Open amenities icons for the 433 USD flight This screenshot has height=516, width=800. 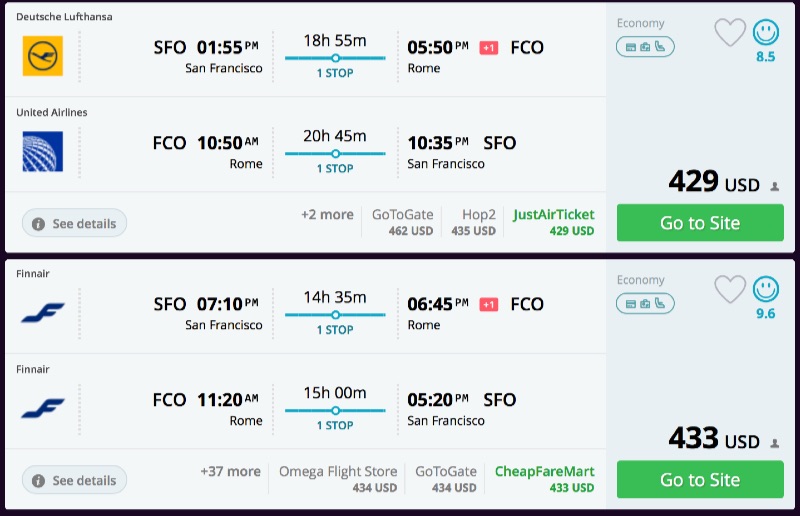click(645, 303)
